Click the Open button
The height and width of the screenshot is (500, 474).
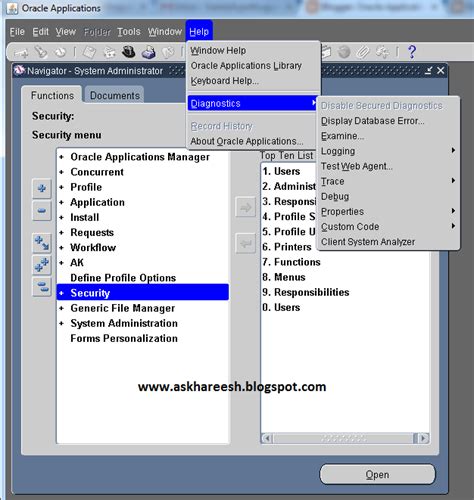click(377, 474)
